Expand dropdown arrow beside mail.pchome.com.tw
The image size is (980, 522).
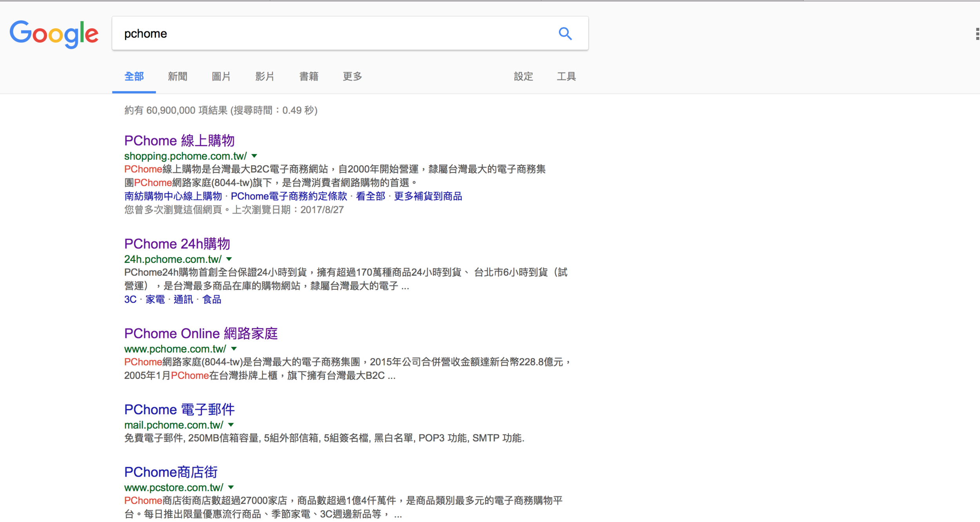(231, 425)
